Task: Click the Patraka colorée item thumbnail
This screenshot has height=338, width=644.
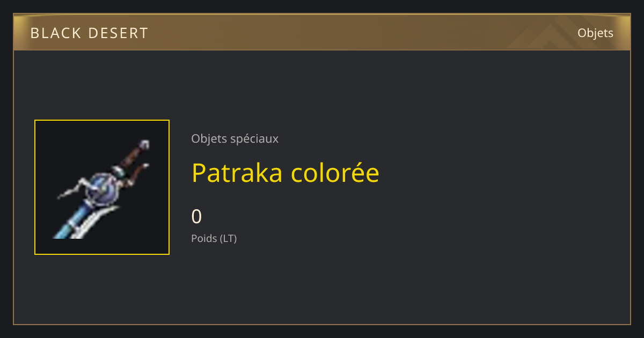Action: point(102,187)
